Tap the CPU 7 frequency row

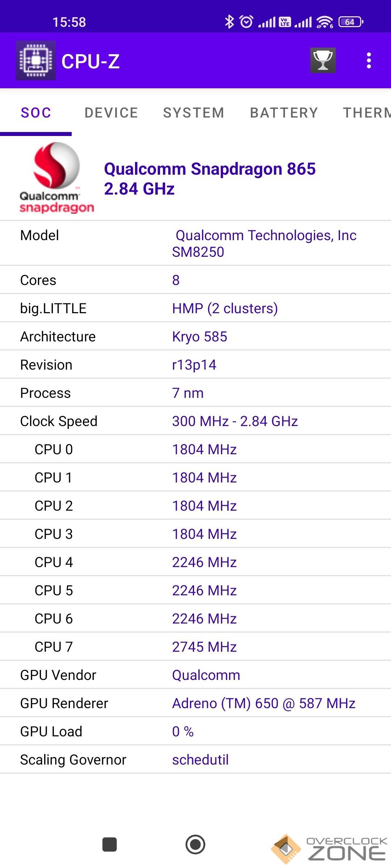pos(195,647)
